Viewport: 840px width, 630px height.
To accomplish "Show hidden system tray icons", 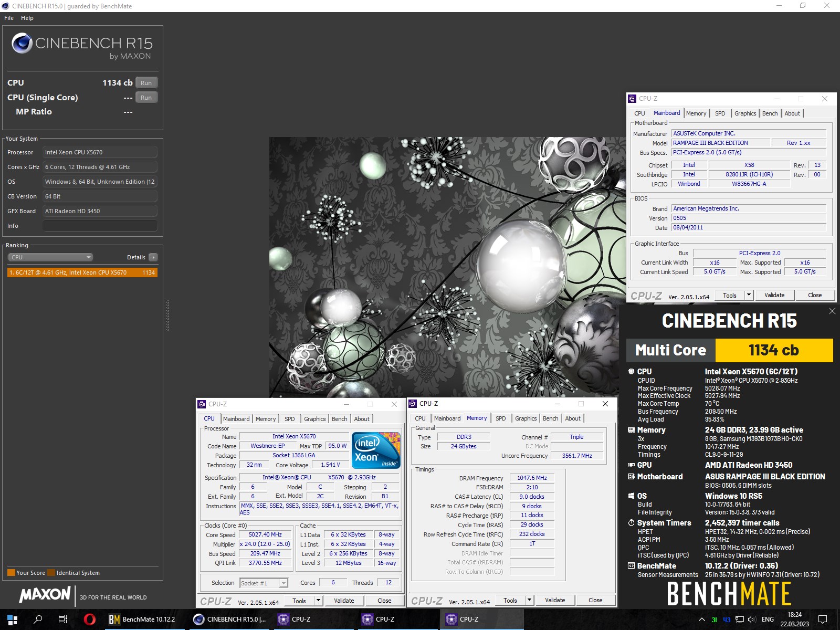I will pyautogui.click(x=701, y=619).
